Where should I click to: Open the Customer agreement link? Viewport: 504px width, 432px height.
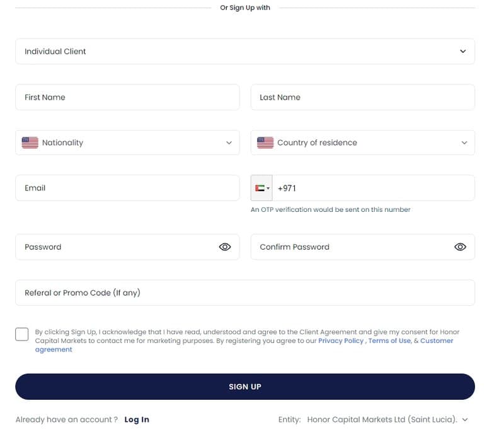pyautogui.click(x=437, y=341)
